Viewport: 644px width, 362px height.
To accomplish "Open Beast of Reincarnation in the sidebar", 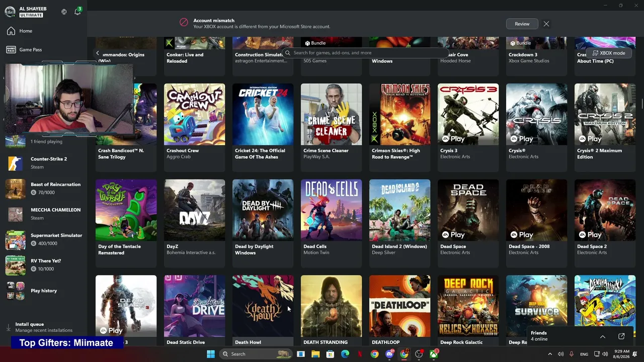I will [44, 189].
